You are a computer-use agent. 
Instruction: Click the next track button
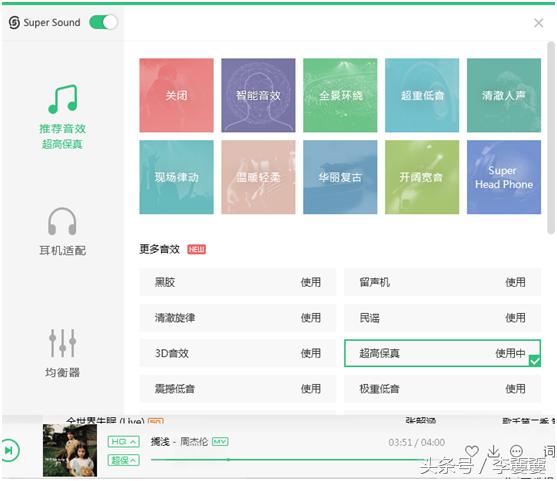point(10,450)
